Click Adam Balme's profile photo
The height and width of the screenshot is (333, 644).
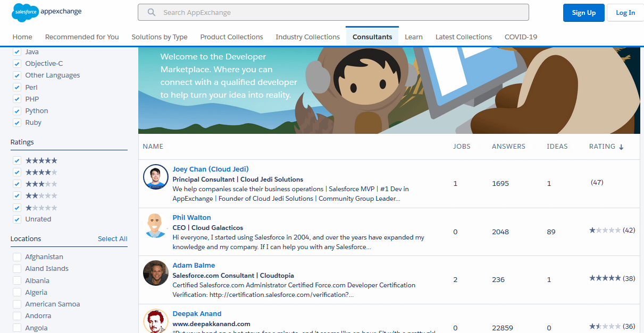coord(156,273)
